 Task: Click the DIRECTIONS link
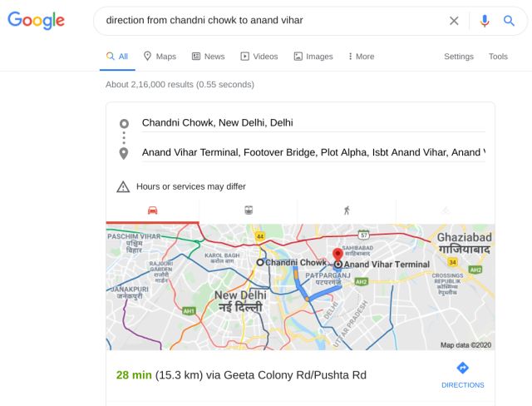click(x=463, y=385)
